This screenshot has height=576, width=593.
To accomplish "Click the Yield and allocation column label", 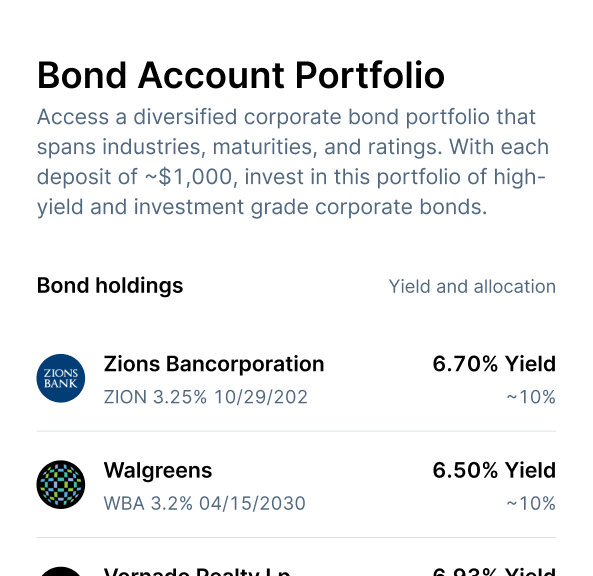I will [x=472, y=286].
